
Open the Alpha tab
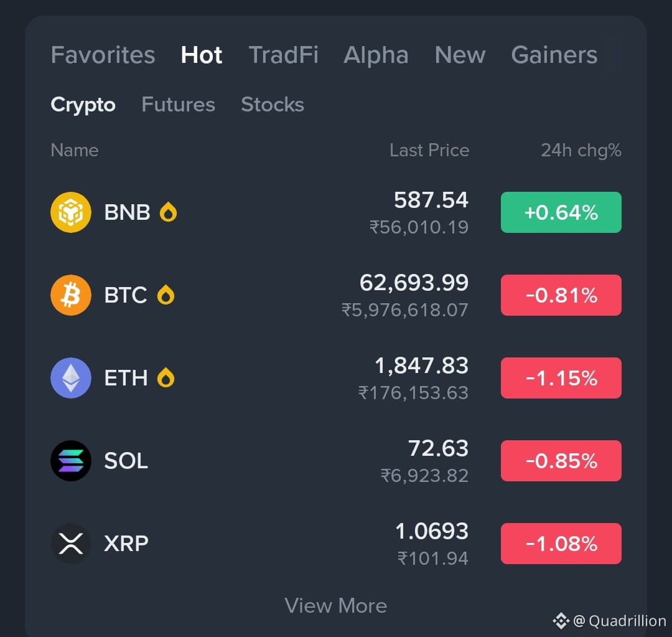click(x=376, y=55)
